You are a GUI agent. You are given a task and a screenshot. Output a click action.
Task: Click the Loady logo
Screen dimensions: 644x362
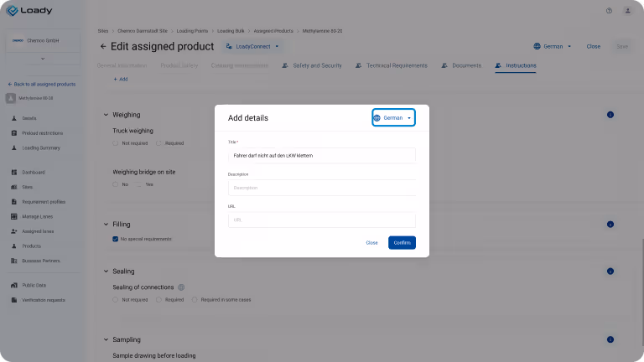[x=29, y=10]
